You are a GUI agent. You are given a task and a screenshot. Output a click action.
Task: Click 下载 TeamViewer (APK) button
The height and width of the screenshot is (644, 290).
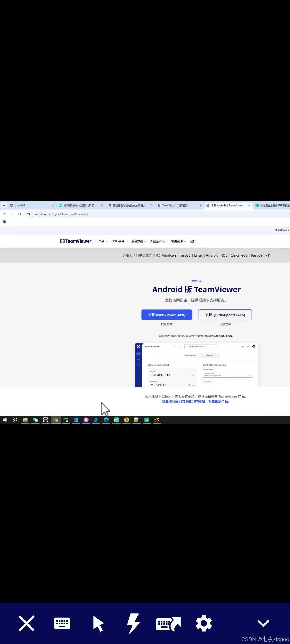point(167,315)
